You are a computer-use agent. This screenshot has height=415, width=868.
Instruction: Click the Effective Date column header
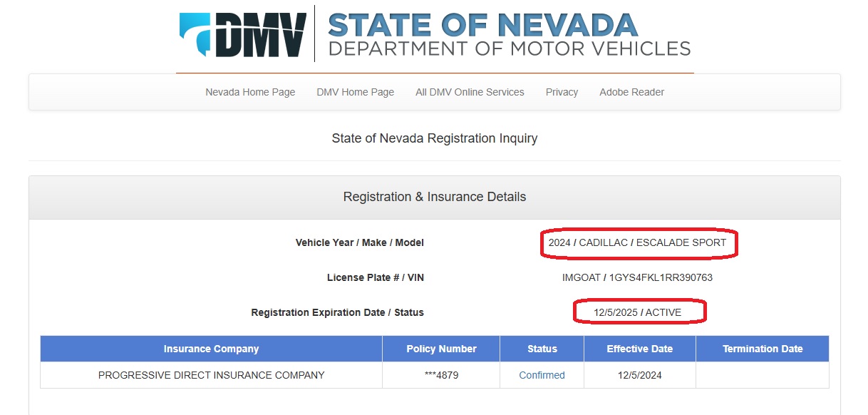click(640, 349)
